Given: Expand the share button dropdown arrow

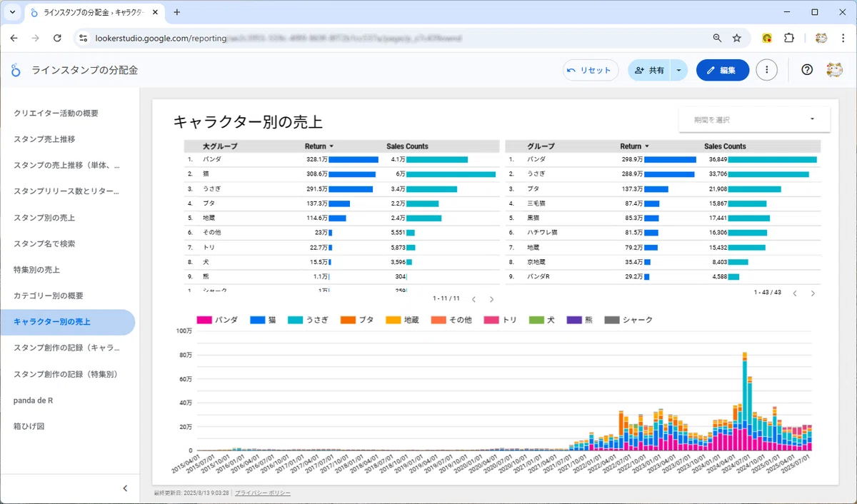Looking at the screenshot, I should tap(679, 70).
